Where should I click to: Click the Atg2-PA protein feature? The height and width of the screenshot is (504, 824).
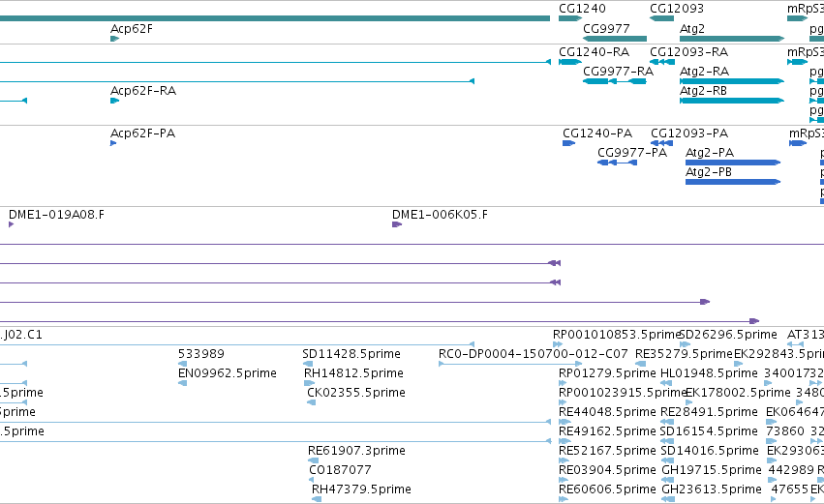tap(733, 163)
